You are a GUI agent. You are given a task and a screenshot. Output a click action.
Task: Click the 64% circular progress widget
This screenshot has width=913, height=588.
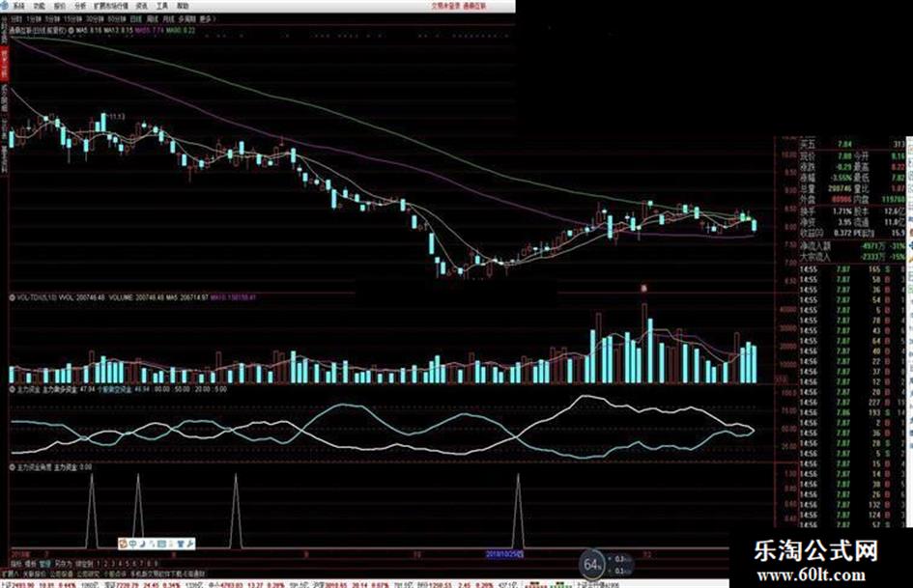[591, 564]
